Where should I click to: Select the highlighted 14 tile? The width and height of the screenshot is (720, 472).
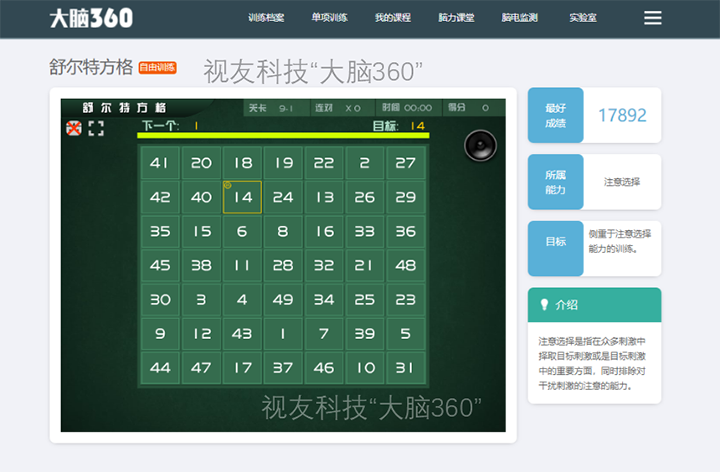(242, 197)
